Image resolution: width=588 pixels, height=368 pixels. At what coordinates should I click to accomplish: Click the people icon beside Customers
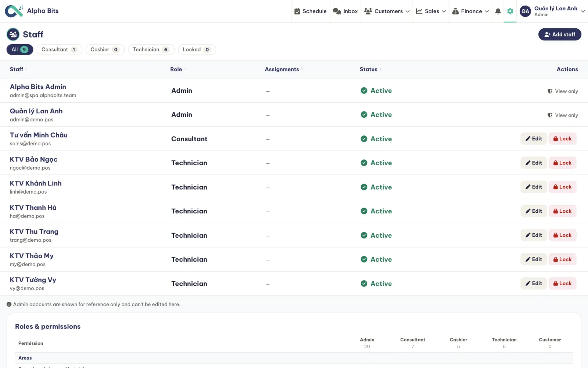pos(368,11)
